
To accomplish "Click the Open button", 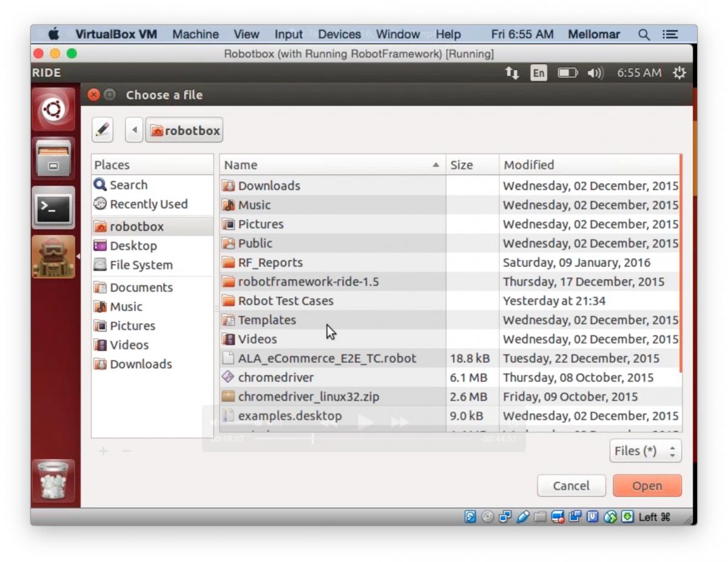I will 647,486.
